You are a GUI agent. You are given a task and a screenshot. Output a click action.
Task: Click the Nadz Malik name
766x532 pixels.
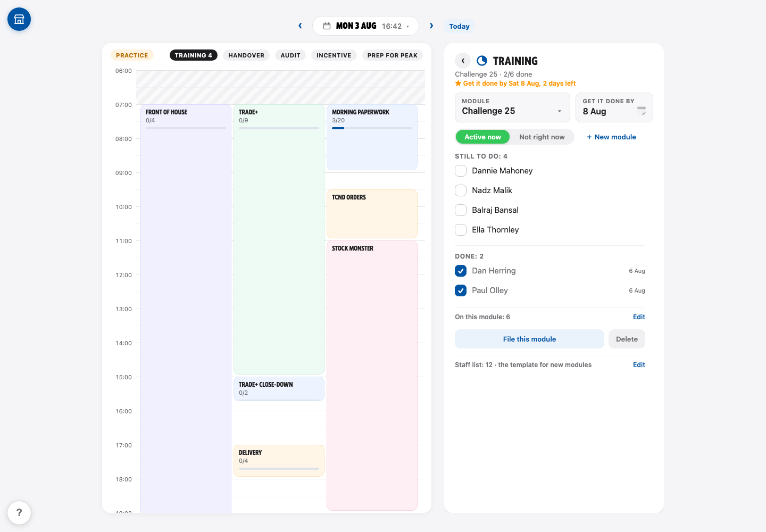click(x=492, y=190)
